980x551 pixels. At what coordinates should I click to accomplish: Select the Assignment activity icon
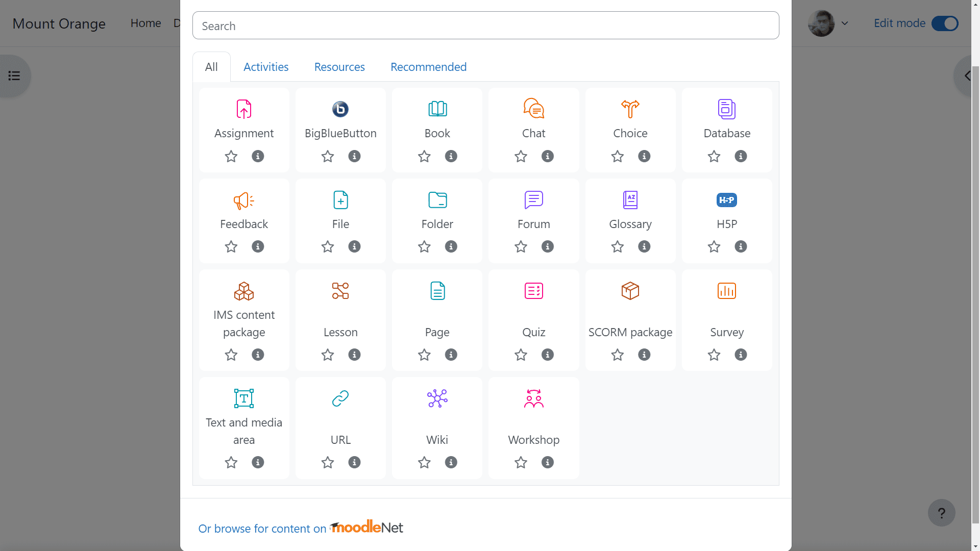[244, 109]
